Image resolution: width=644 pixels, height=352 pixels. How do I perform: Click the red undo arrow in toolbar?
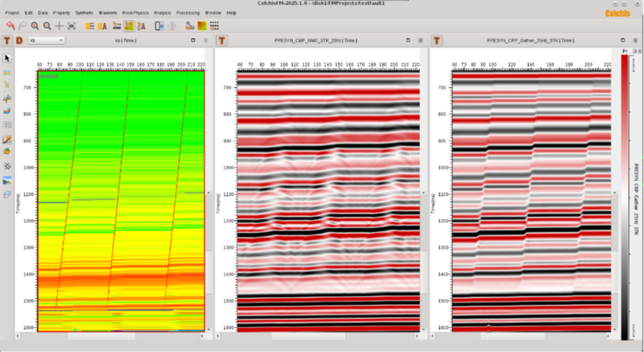pos(10,26)
